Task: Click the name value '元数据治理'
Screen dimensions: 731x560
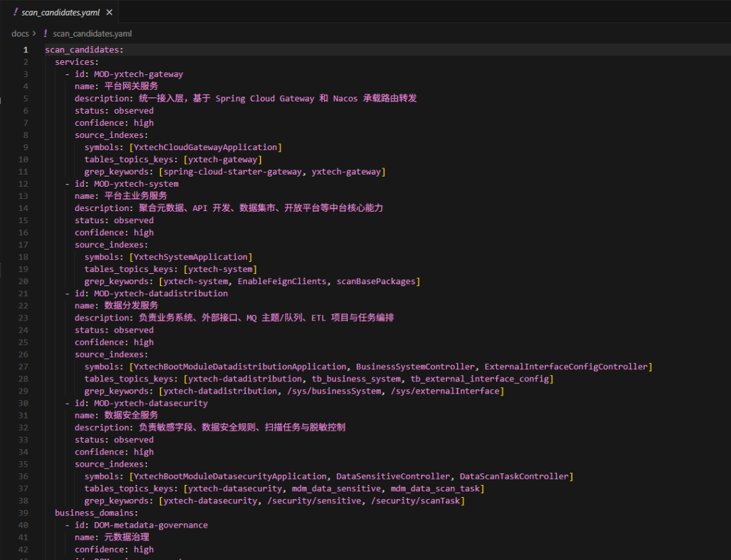Action: (127, 538)
